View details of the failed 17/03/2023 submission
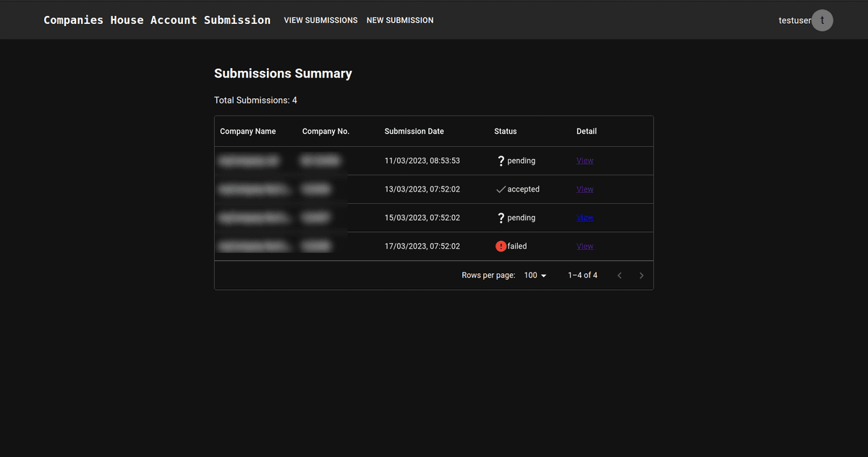The height and width of the screenshot is (457, 868). tap(585, 247)
